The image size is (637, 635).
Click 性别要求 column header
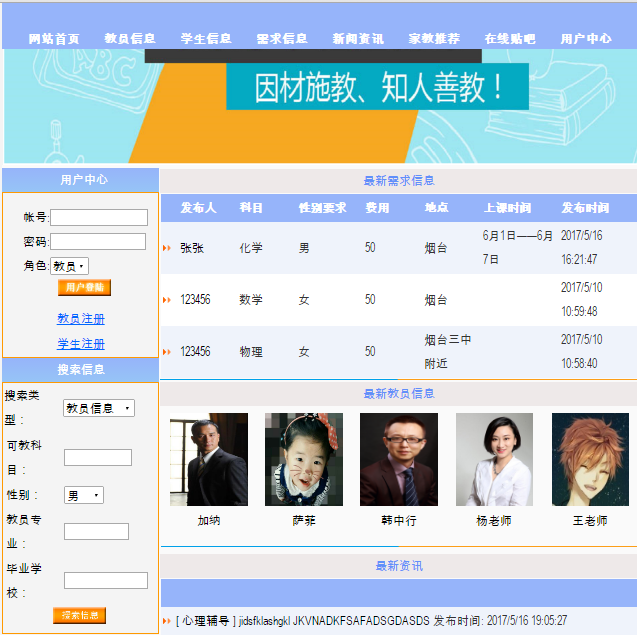point(323,208)
